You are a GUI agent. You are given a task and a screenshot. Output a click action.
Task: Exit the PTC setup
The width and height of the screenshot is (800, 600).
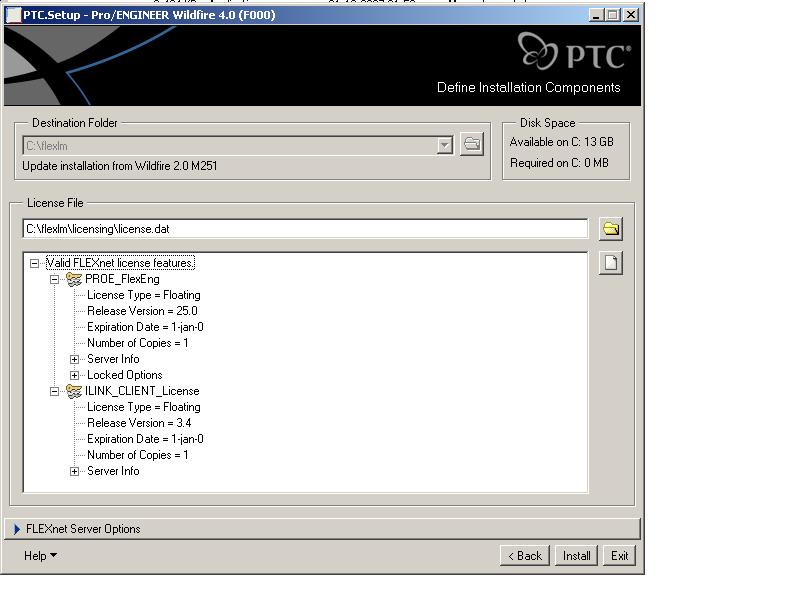[619, 556]
